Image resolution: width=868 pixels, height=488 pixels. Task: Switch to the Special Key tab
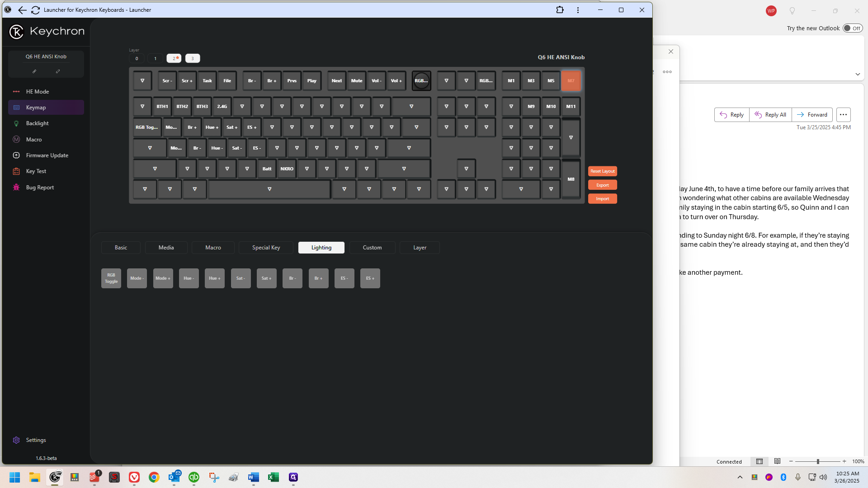pos(266,248)
